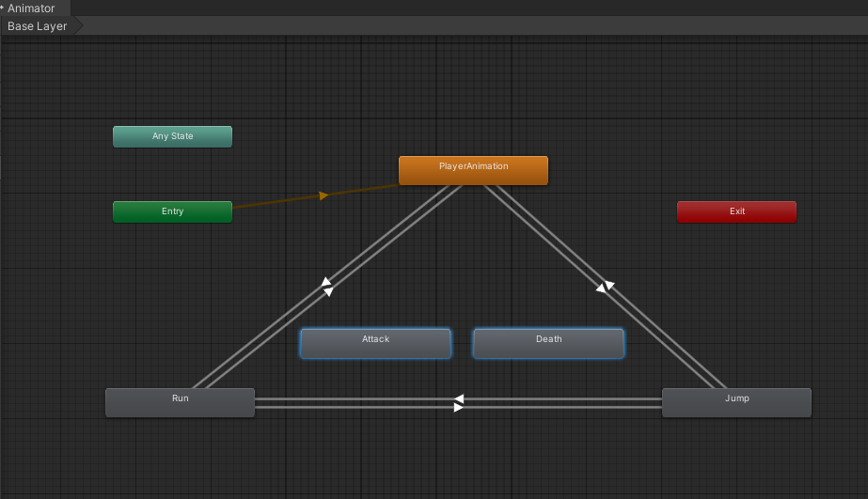Select the Run to PlayerAnimation transition arrowhead

tap(325, 282)
